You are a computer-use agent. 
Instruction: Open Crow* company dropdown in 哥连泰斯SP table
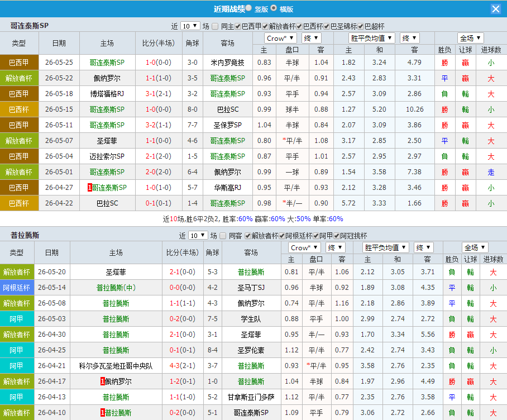[280, 38]
